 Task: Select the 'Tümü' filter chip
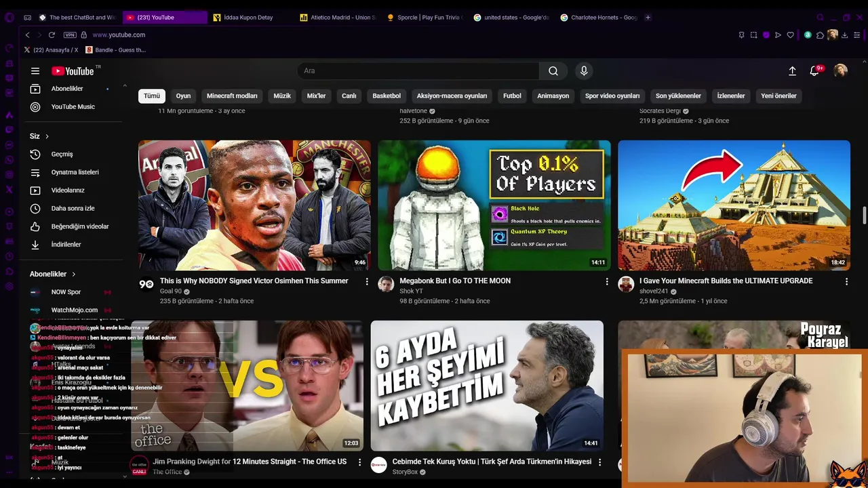coord(152,96)
